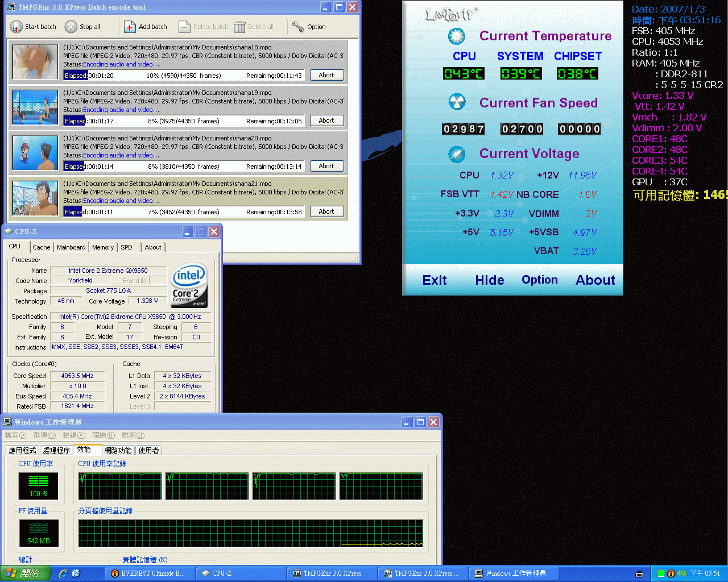
Task: Click Start batch in TMPGEnc toolbar
Action: coord(34,27)
